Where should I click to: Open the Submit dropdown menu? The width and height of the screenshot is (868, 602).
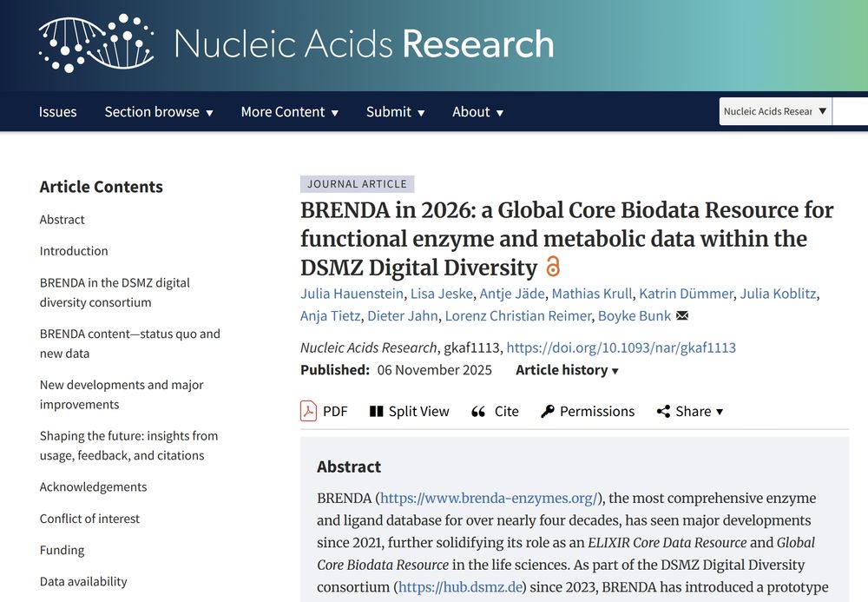coord(395,112)
